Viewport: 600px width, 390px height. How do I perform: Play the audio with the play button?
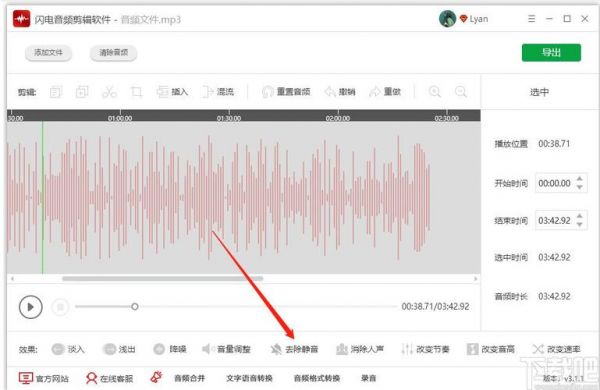click(x=31, y=307)
